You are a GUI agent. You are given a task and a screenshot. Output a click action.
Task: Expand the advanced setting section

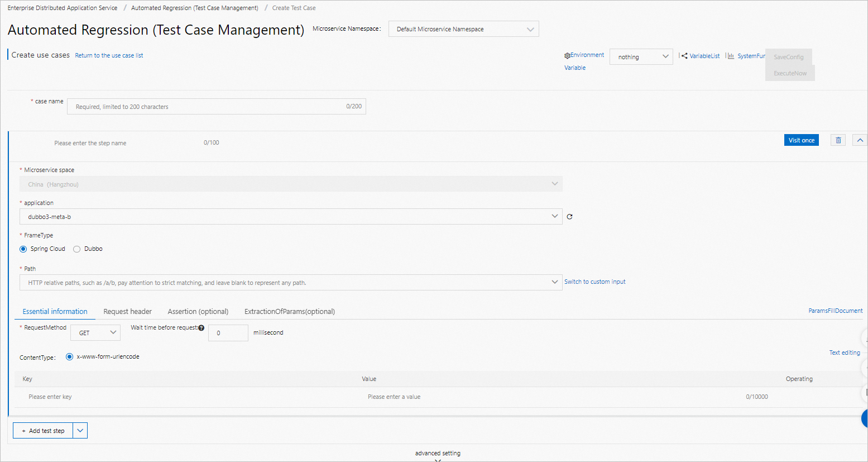tap(438, 456)
